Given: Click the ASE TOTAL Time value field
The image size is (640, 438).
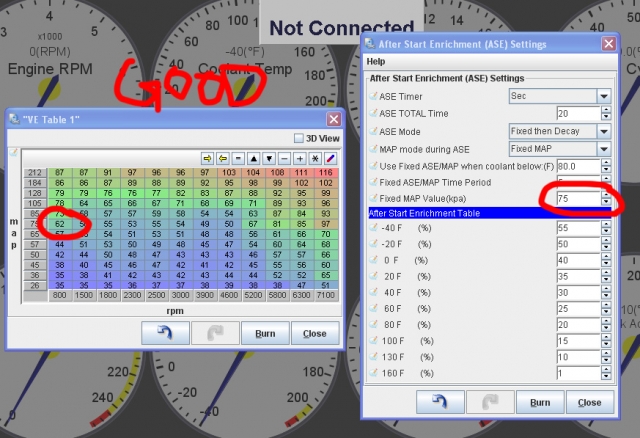Looking at the screenshot, I should [578, 113].
